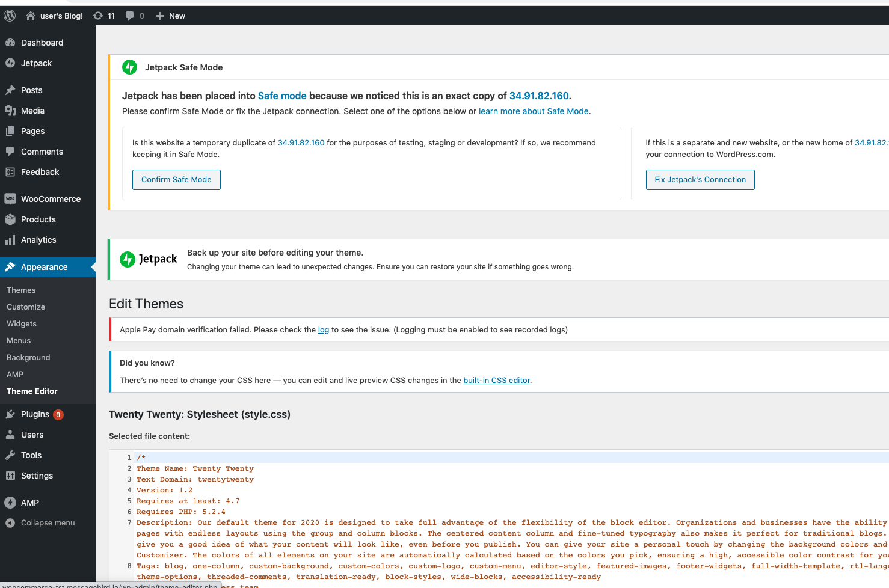889x588 pixels.
Task: Click the Media icon in sidebar
Action: click(x=10, y=111)
